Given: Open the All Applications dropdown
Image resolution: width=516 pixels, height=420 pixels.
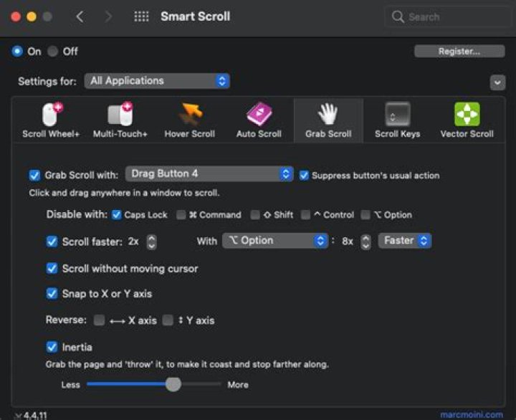Looking at the screenshot, I should pyautogui.click(x=157, y=81).
